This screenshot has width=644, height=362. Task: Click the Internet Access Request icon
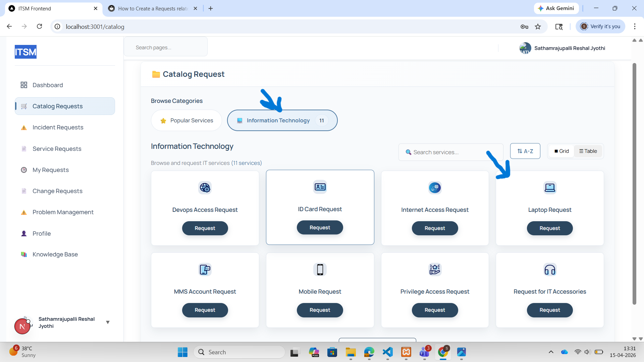click(435, 188)
